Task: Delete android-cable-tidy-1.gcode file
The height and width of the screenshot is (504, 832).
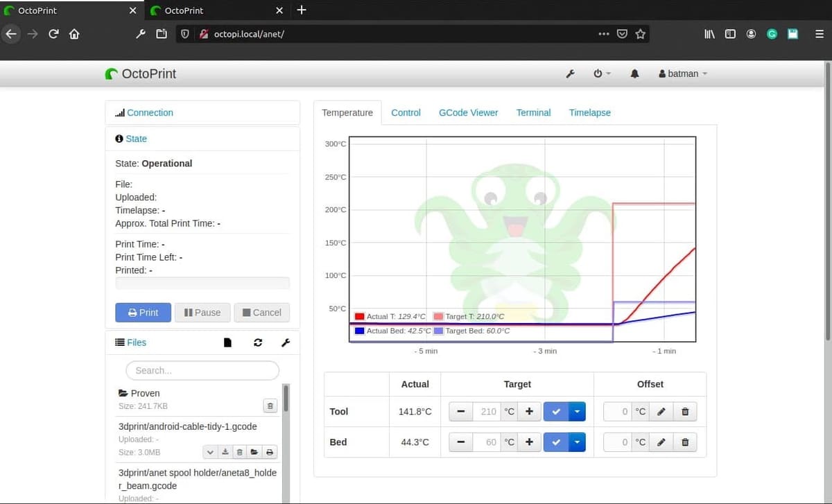Action: tap(239, 452)
